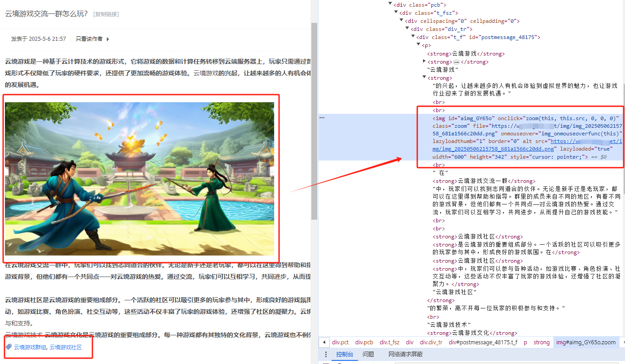
Task: Switch to the 问题 tab
Action: coord(368,355)
